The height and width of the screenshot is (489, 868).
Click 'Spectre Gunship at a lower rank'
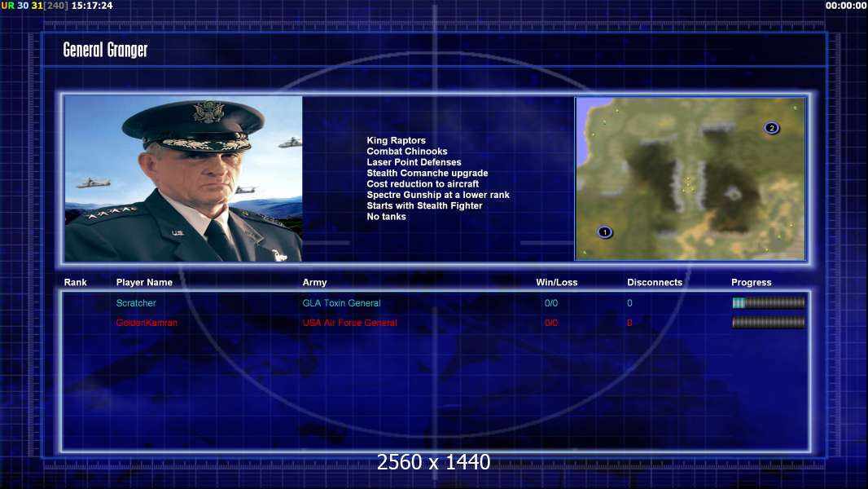(x=438, y=195)
